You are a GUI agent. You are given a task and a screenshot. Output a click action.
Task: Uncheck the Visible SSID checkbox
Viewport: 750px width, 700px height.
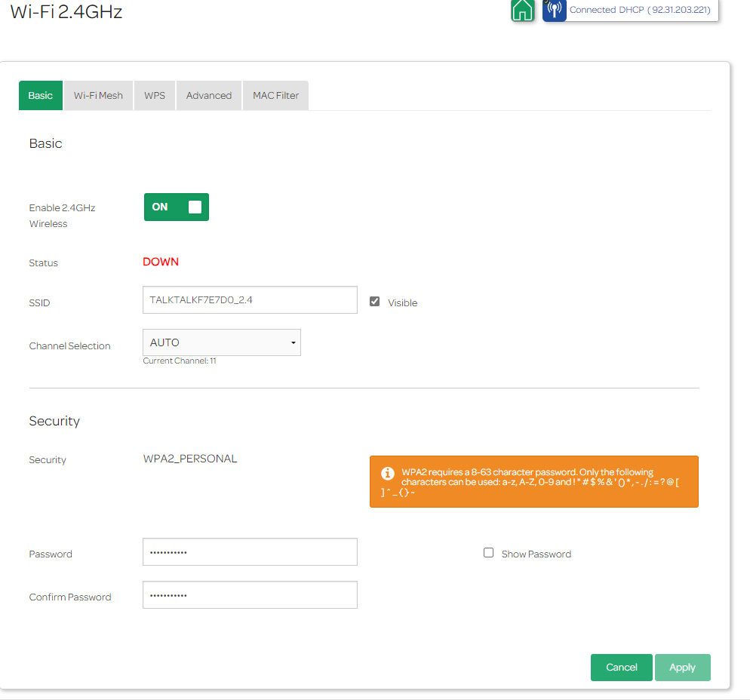375,302
